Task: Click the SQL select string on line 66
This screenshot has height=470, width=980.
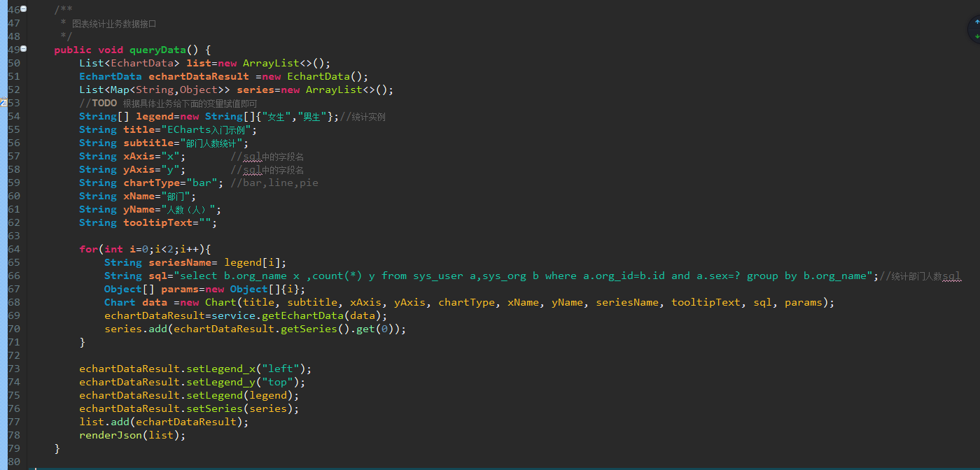Action: click(x=523, y=276)
